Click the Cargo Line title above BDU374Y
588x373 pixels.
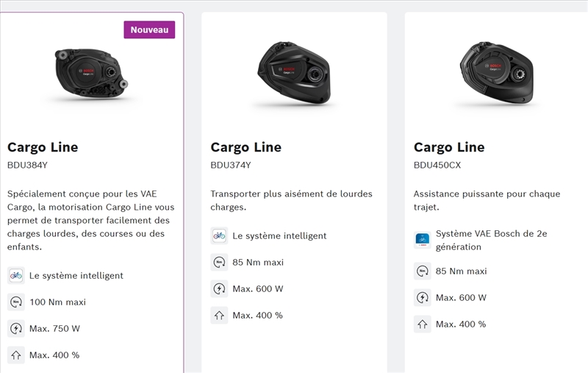(x=245, y=147)
